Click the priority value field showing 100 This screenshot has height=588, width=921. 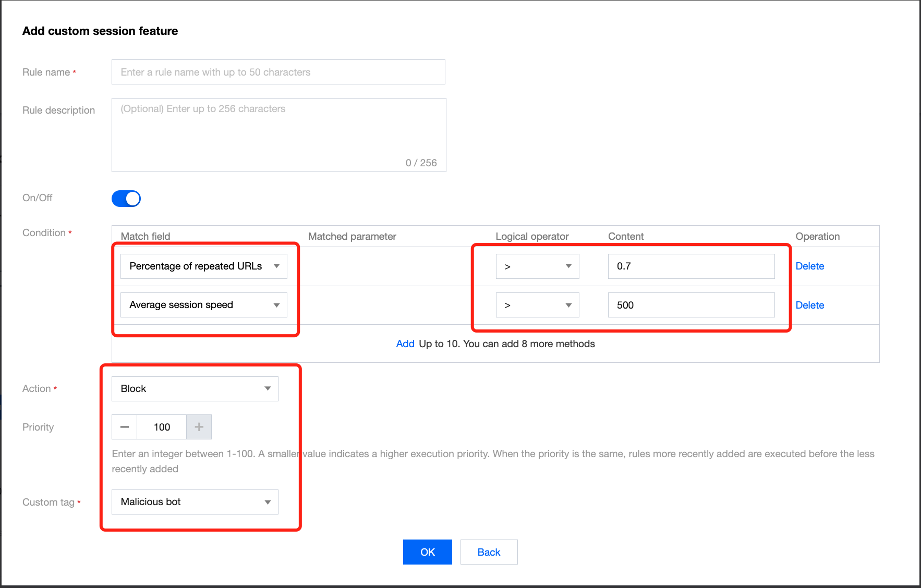click(x=162, y=427)
